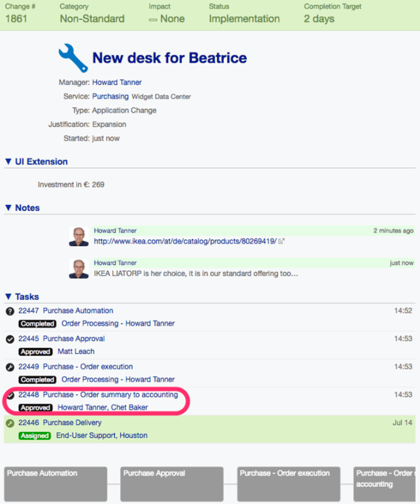Click external link icon after IKEA URL
Image resolution: width=420 pixels, height=504 pixels.
tap(281, 241)
